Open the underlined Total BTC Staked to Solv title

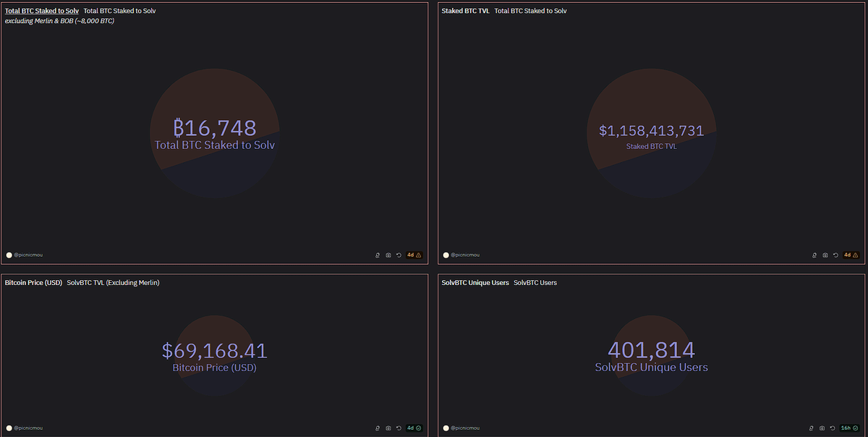coord(42,11)
